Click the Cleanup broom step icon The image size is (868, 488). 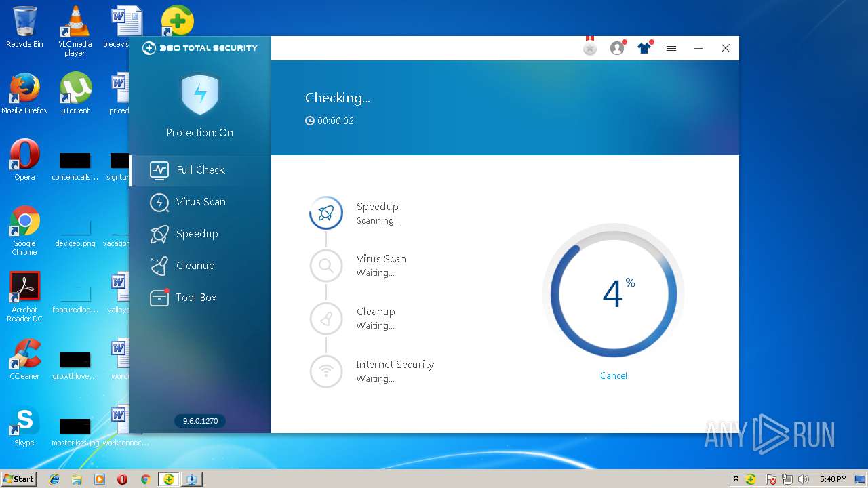(326, 319)
